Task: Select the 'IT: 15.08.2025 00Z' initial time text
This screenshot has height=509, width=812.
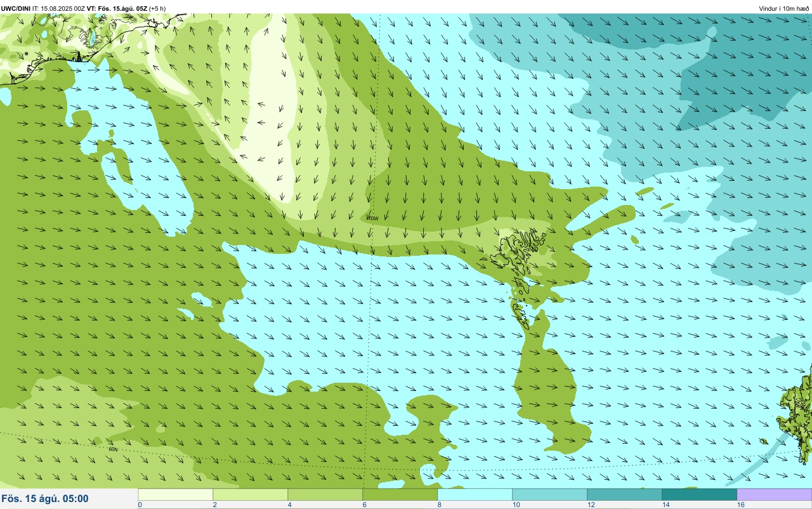Action: click(x=59, y=8)
